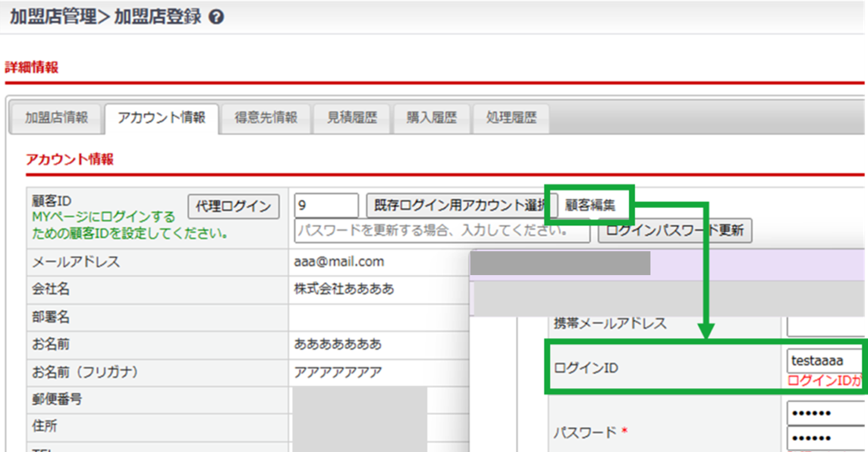Viewport: 868px width, 452px height.
Task: Click the ログインID label in the popup
Action: (x=586, y=368)
